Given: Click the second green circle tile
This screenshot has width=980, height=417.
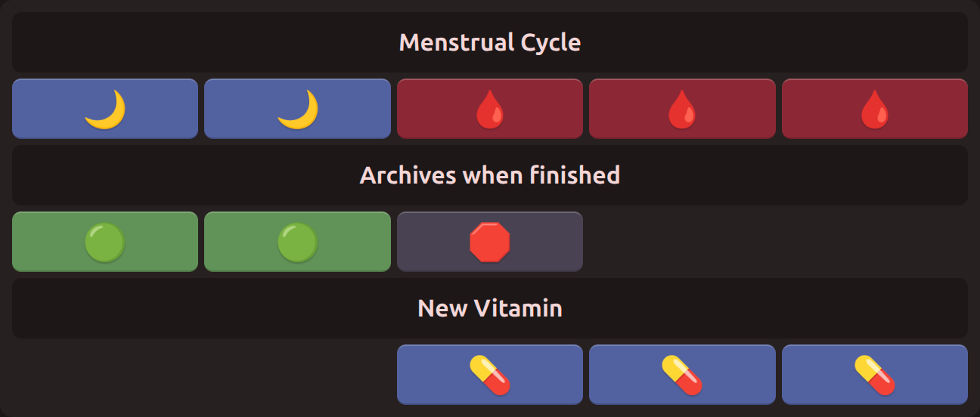Looking at the screenshot, I should point(297,242).
